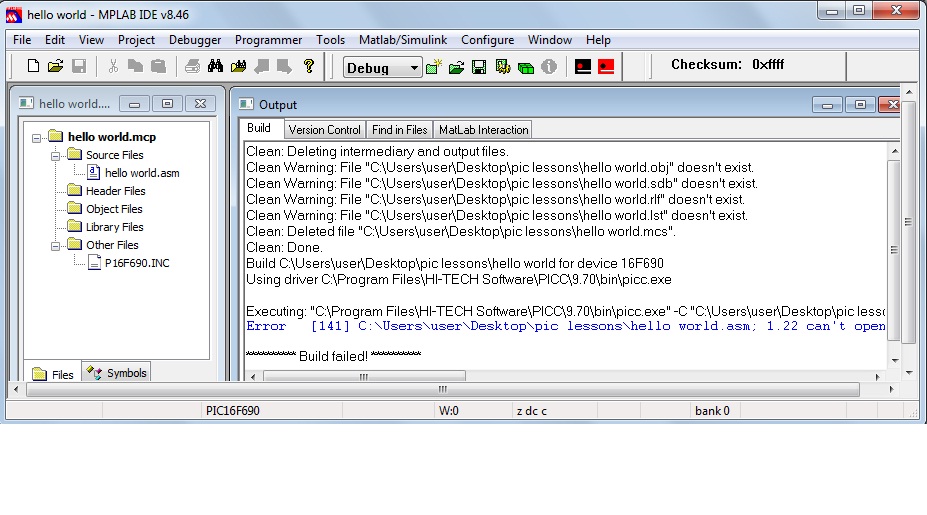Image resolution: width=927 pixels, height=515 pixels.
Task: Select the Library Files folder
Action: (115, 226)
